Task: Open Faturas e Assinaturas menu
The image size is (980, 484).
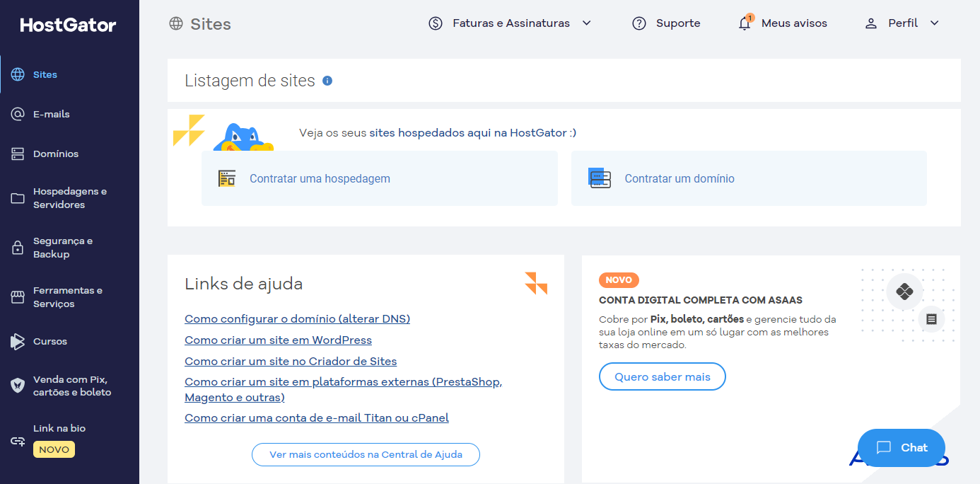Action: click(x=510, y=23)
